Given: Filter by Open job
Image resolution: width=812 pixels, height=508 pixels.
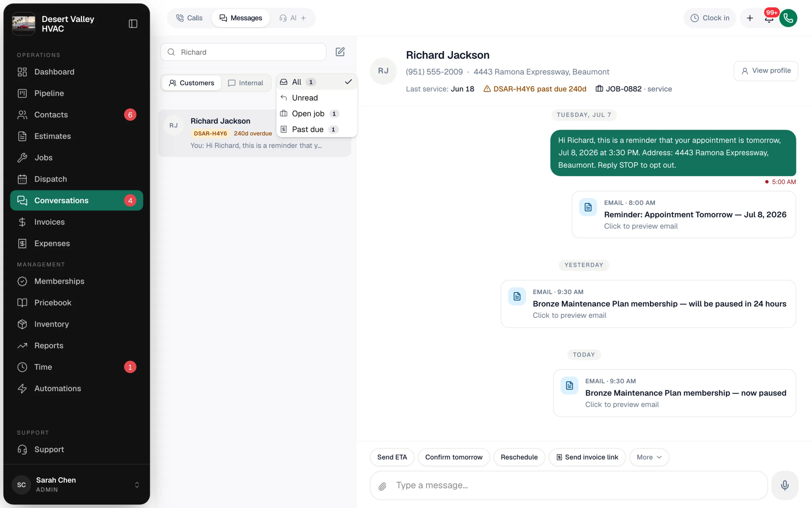Looking at the screenshot, I should pos(317,113).
